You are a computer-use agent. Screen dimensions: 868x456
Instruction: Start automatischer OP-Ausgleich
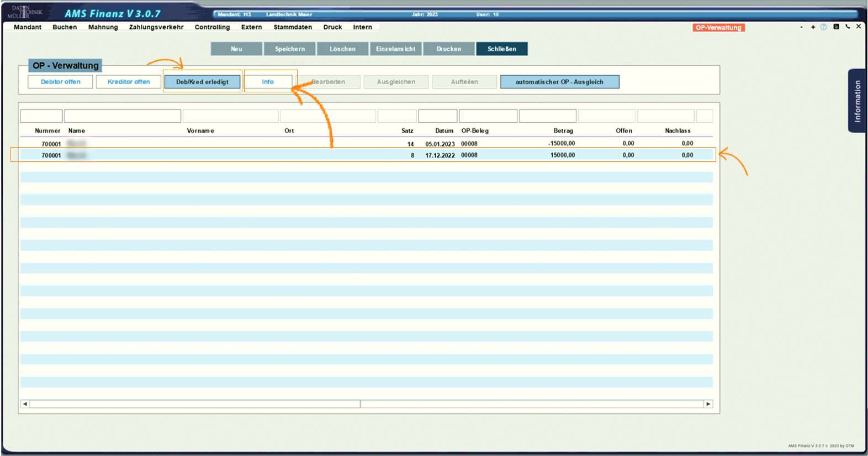(559, 82)
